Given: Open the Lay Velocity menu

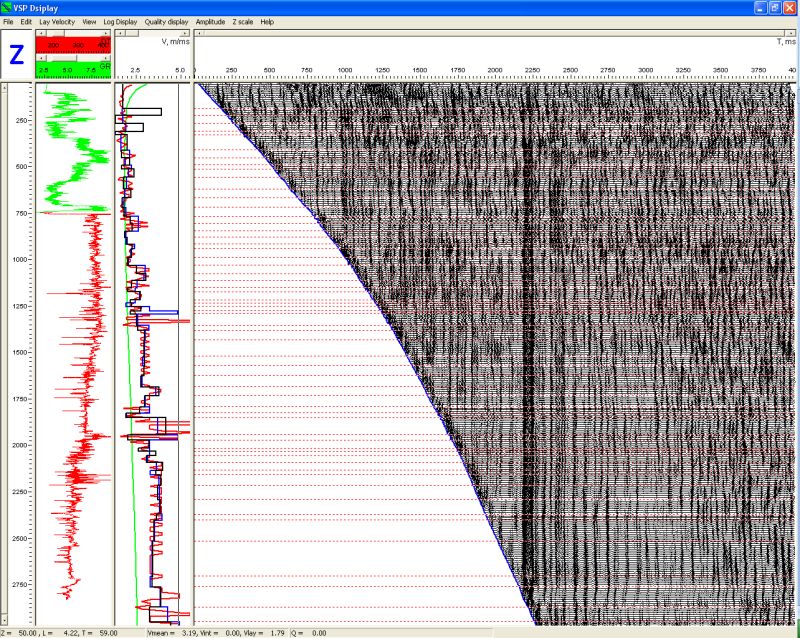Looking at the screenshot, I should click(57, 22).
